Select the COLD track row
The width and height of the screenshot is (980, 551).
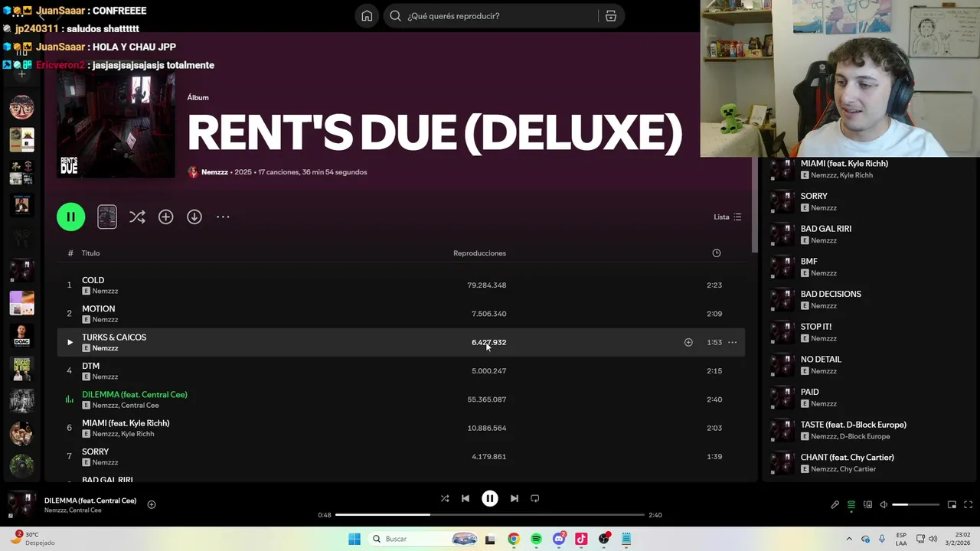click(x=400, y=285)
